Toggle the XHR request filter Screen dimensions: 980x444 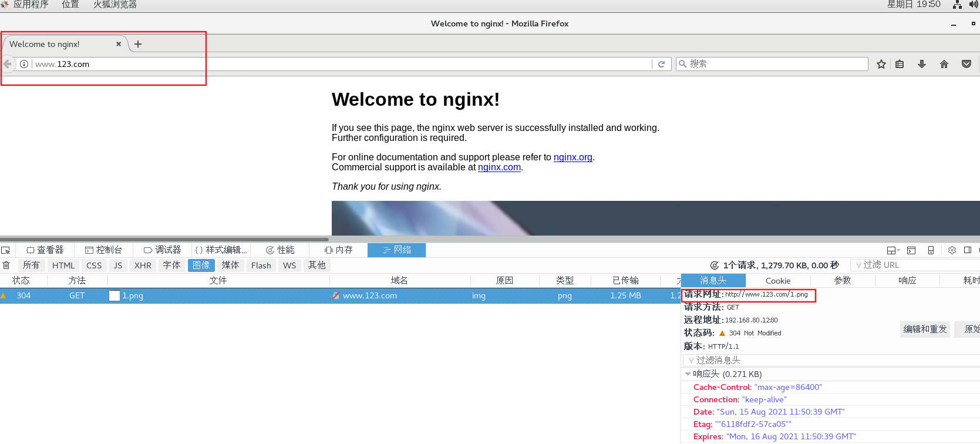[x=143, y=265]
